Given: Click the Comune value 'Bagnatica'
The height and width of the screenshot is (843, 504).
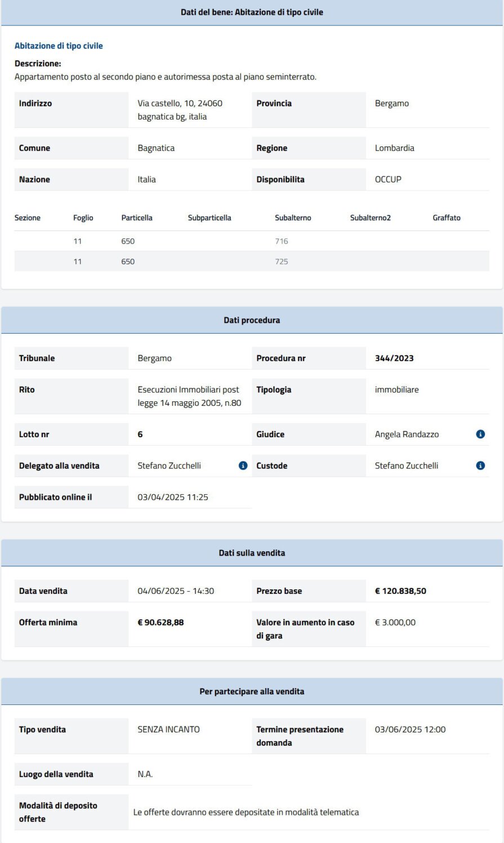Looking at the screenshot, I should tap(156, 148).
